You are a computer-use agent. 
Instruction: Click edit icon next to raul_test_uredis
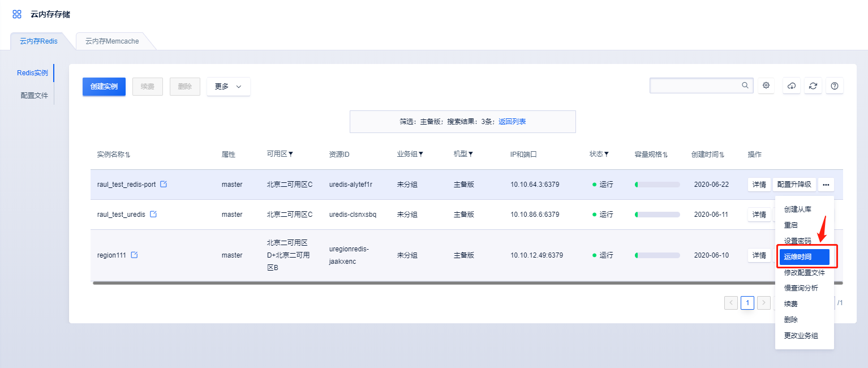153,215
